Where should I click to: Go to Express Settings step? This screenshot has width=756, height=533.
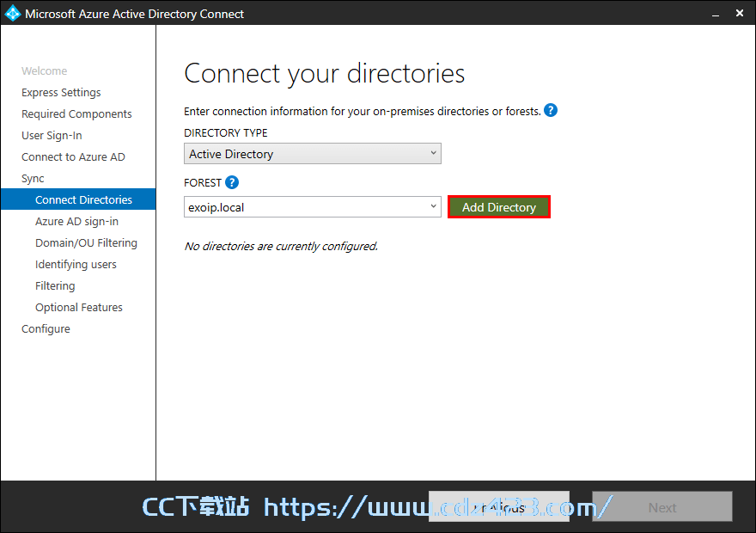(x=61, y=93)
